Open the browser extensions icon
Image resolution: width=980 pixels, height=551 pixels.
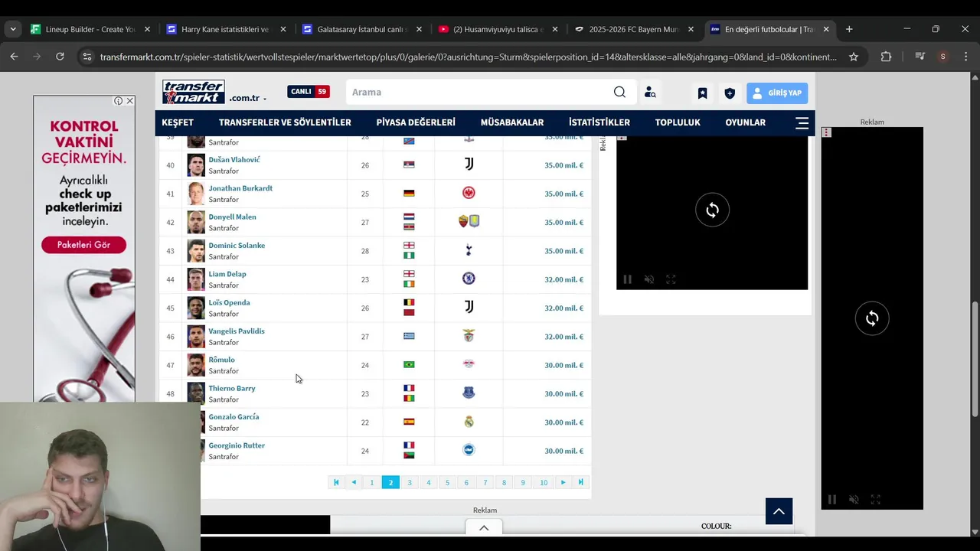pos(886,57)
